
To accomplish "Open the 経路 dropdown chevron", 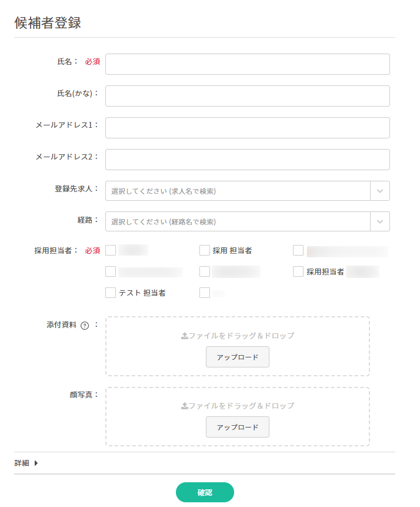I will (x=380, y=222).
